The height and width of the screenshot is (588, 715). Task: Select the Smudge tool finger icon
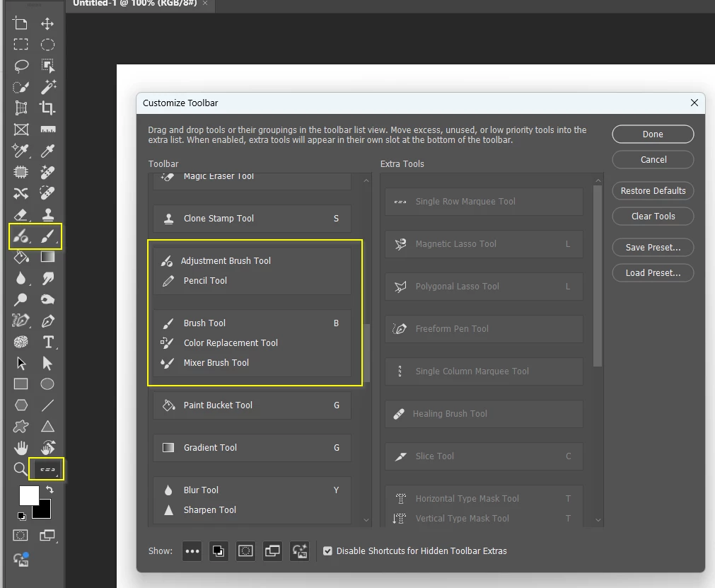[48, 278]
